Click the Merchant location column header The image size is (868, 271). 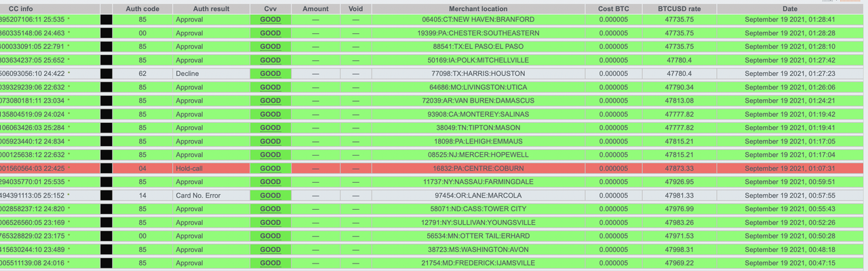[478, 9]
